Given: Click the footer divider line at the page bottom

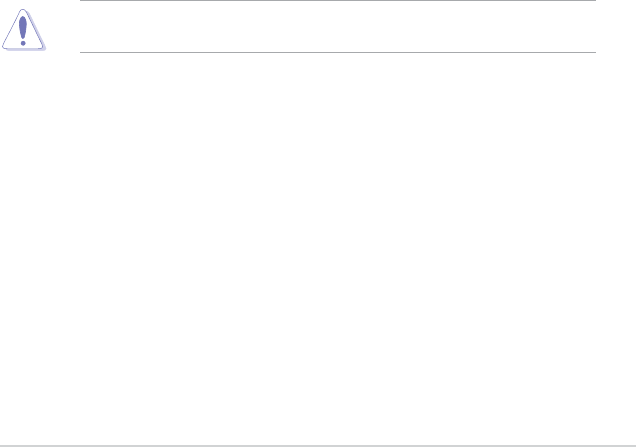Looking at the screenshot, I should pyautogui.click(x=318, y=444).
